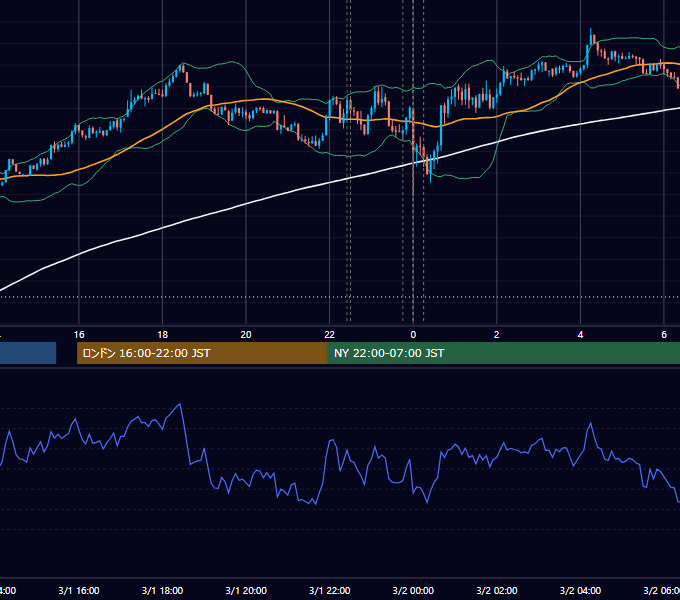Click the 3/1 20:00 date label
Screen dimensions: 680x600
click(x=246, y=590)
